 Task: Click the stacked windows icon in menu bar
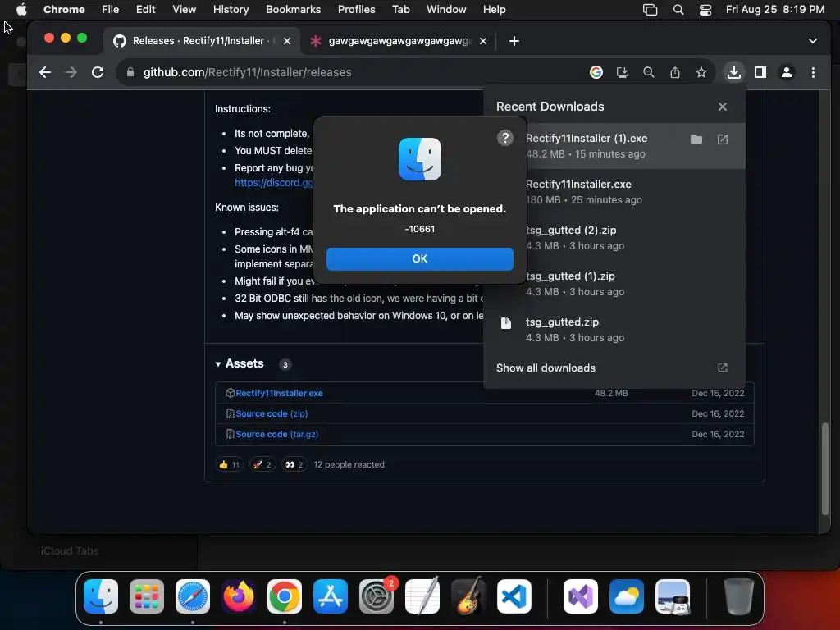[650, 10]
